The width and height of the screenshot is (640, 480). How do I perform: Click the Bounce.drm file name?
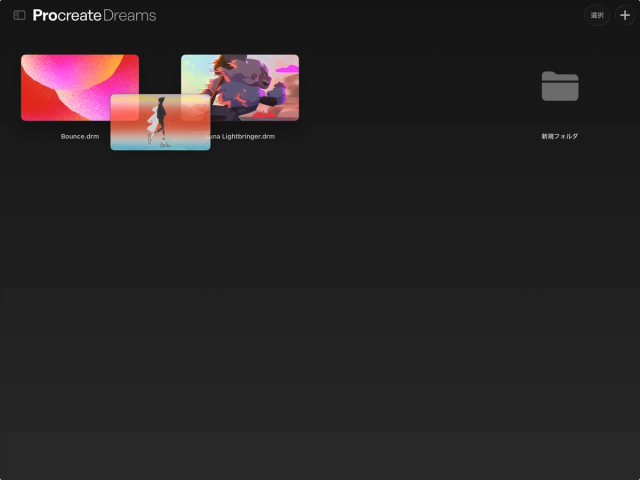(80, 136)
